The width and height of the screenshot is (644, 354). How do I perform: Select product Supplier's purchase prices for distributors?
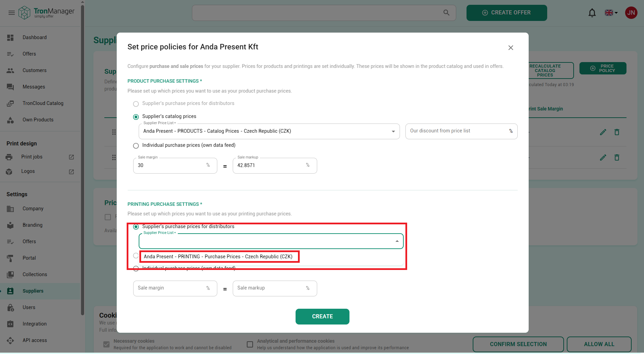tap(136, 104)
